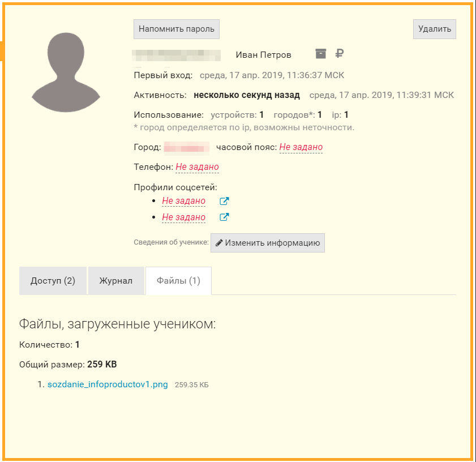Edit the first social profile Не задано

183,201
